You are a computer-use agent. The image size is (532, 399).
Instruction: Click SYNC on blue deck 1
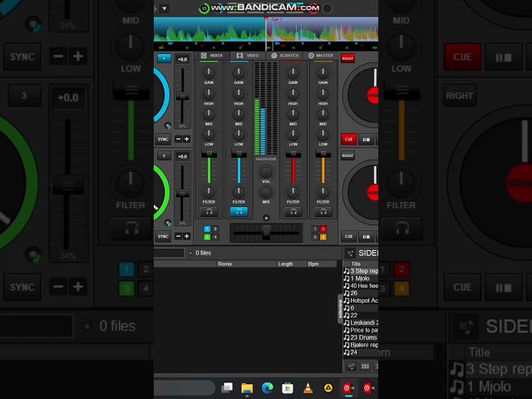(x=163, y=140)
